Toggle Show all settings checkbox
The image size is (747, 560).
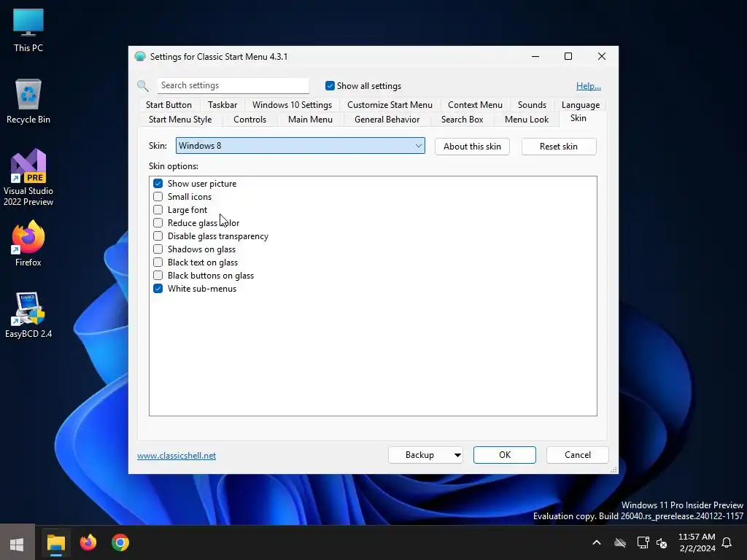(x=330, y=86)
